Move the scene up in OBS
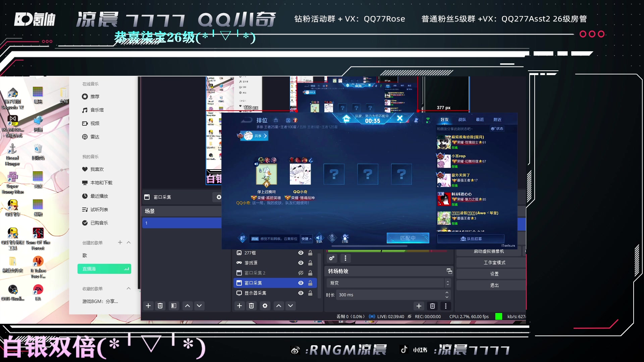644x362 pixels. coord(187,306)
